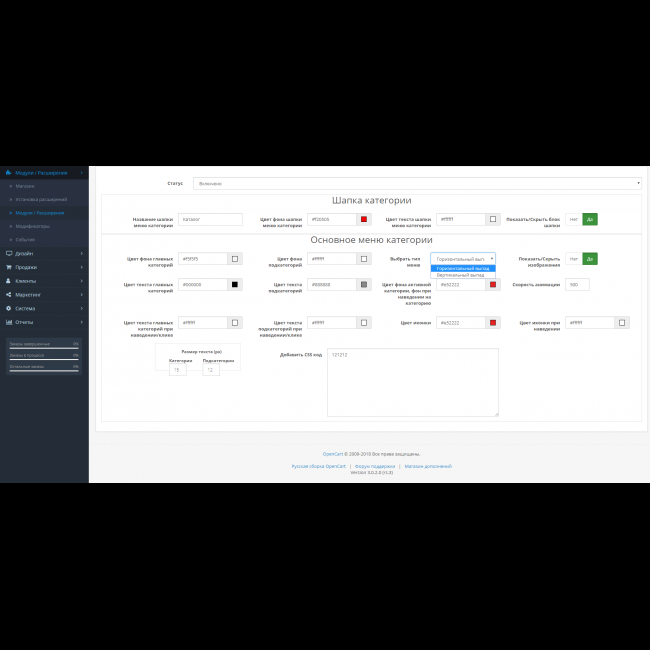
Task: Click the user icon next to Клиенты
Action: (7, 281)
